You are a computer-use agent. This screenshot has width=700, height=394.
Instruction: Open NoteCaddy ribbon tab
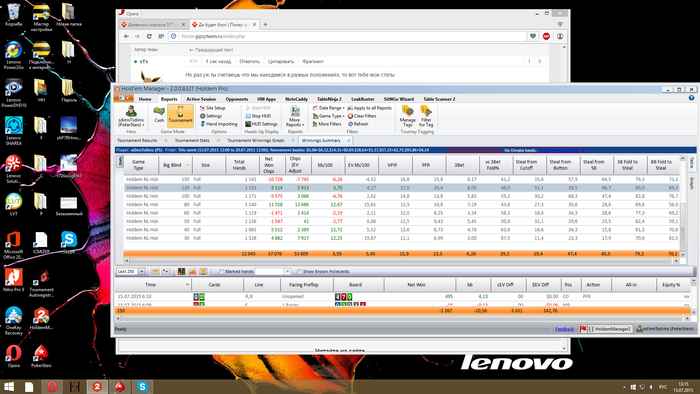click(296, 99)
